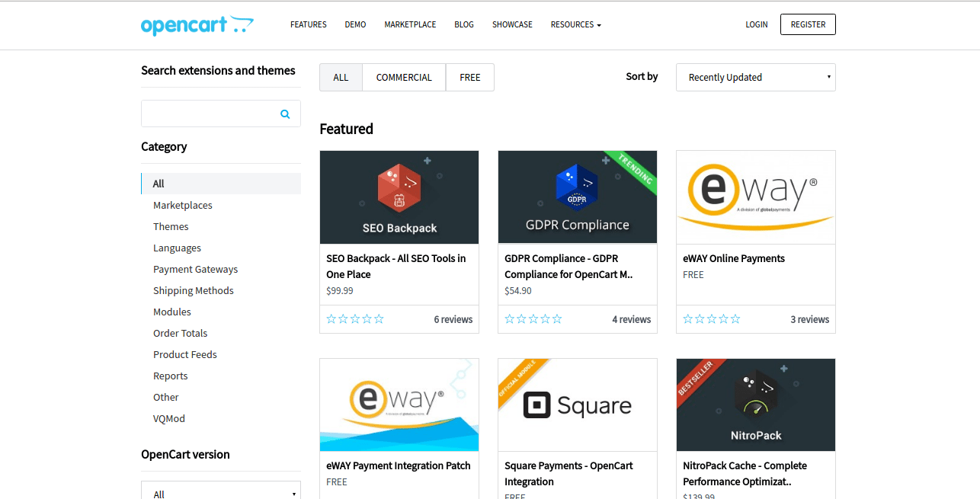Screen dimensions: 980x499
Task: Click the 3 reviews text
Action: [x=810, y=319]
